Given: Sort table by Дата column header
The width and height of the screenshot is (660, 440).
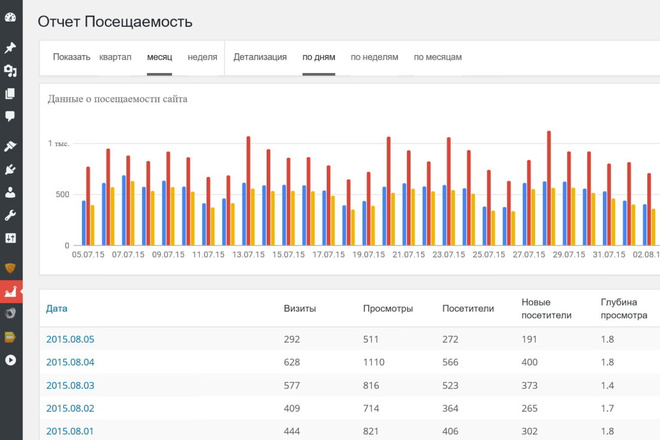Looking at the screenshot, I should coord(56,309).
